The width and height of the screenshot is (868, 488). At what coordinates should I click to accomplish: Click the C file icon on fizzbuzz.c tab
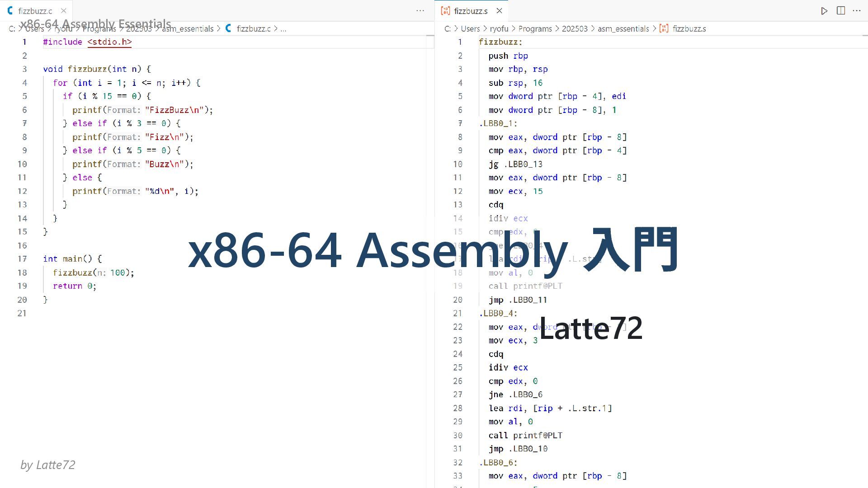(10, 11)
